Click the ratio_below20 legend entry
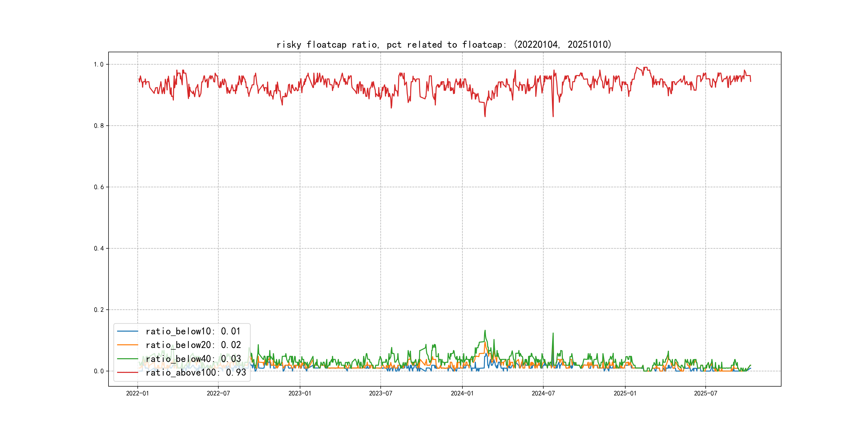Image resolution: width=868 pixels, height=434 pixels. pos(193,345)
